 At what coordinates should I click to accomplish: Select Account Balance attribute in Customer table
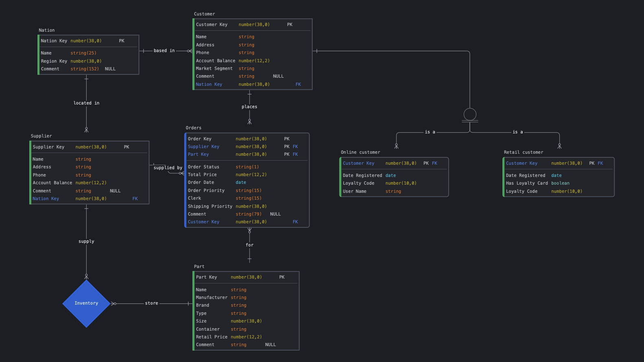(253, 61)
